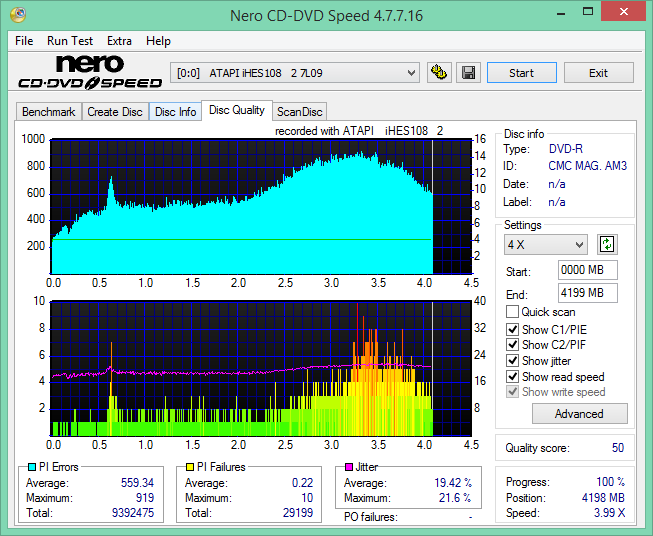This screenshot has height=536, width=653.
Task: Click PI Errors average 559.34
Action: [x=137, y=483]
